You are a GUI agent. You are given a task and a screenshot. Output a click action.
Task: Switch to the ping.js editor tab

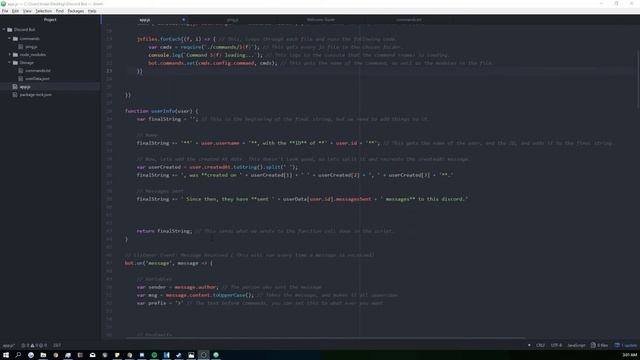(233, 20)
